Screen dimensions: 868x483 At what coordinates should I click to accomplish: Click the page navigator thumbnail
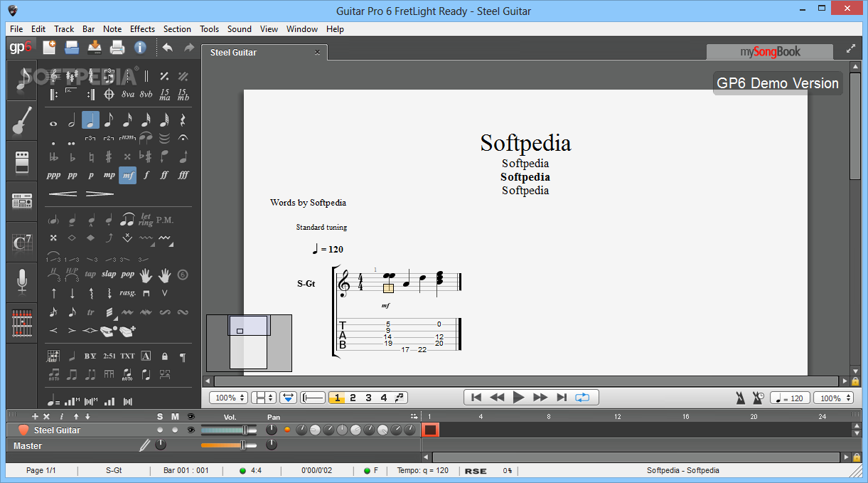(249, 343)
